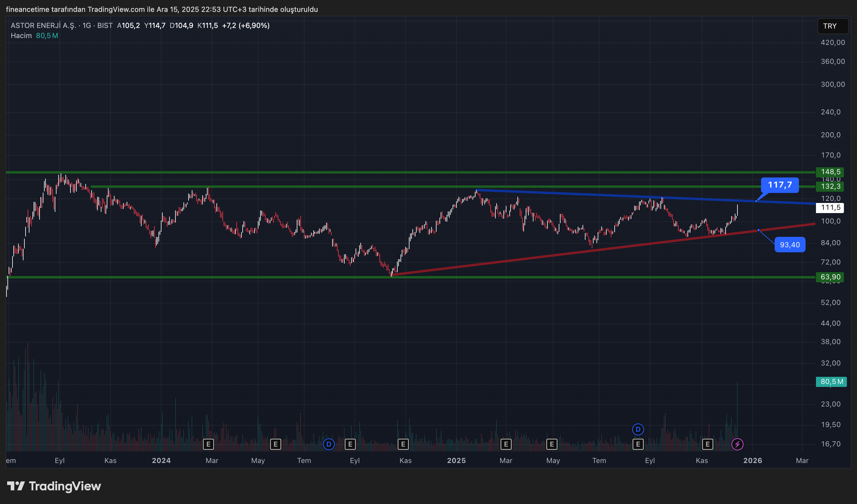Screen dimensions: 857x504
Task: Select the earnings E marker near Kas 2024
Action: coord(403,444)
